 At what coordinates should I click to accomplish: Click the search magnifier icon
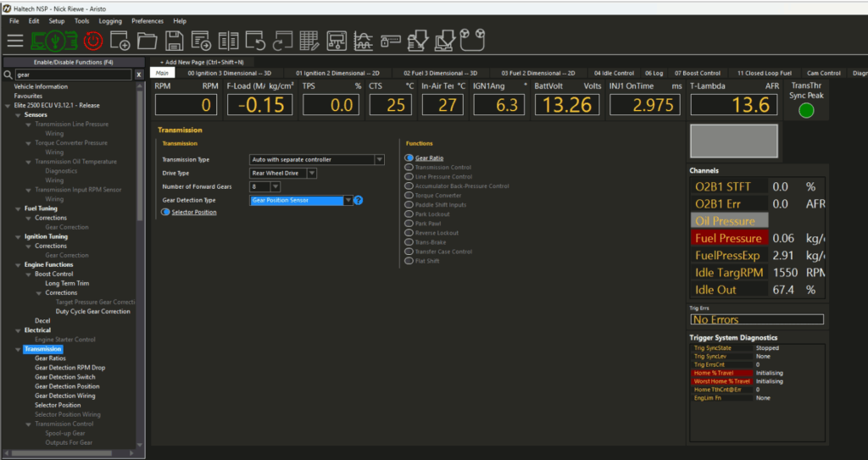[x=8, y=75]
